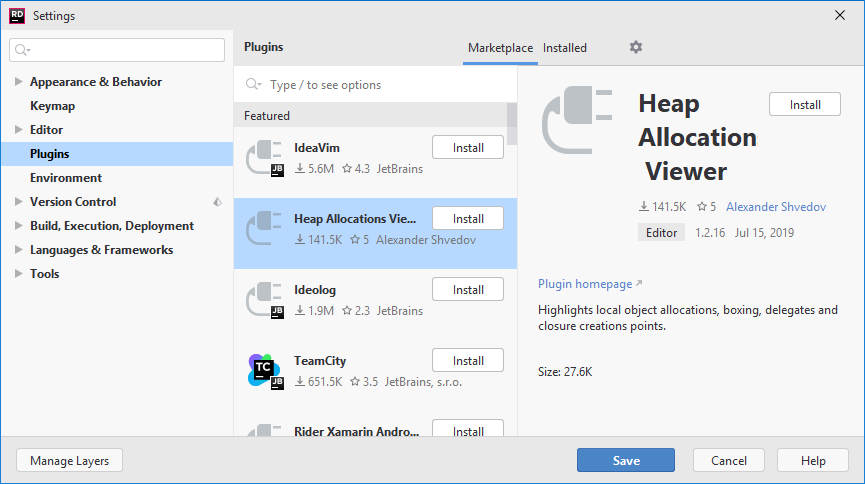The height and width of the screenshot is (484, 865).
Task: Switch to the Installed tab
Action: pyautogui.click(x=564, y=48)
